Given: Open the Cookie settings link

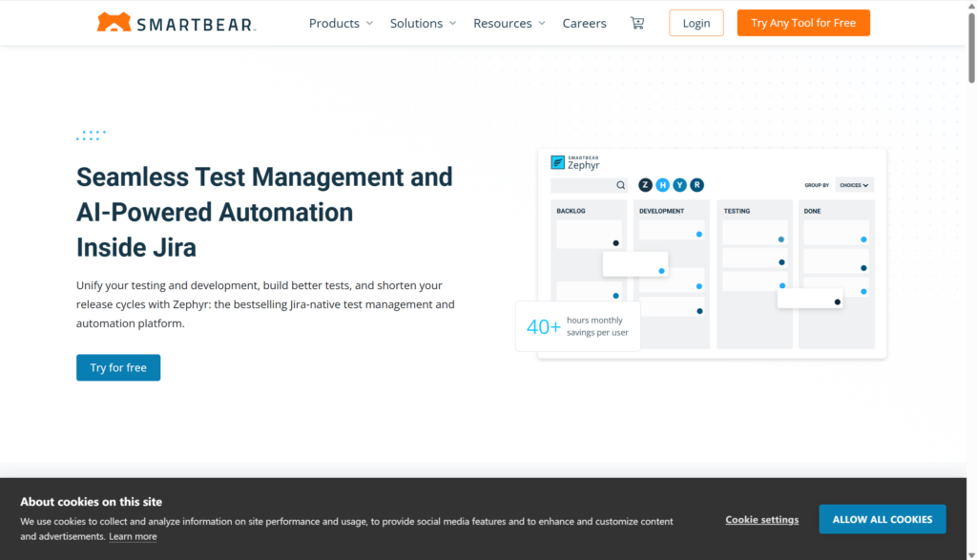Looking at the screenshot, I should [761, 520].
